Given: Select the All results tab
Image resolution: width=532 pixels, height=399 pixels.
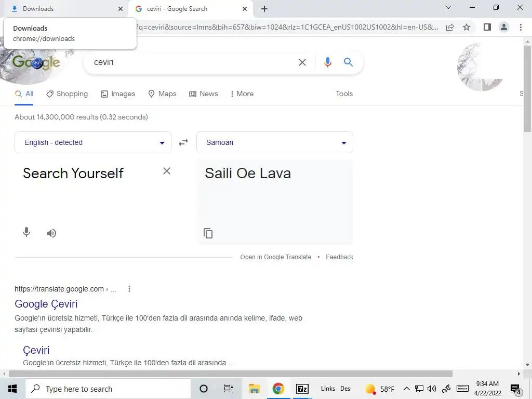Looking at the screenshot, I should tap(24, 94).
